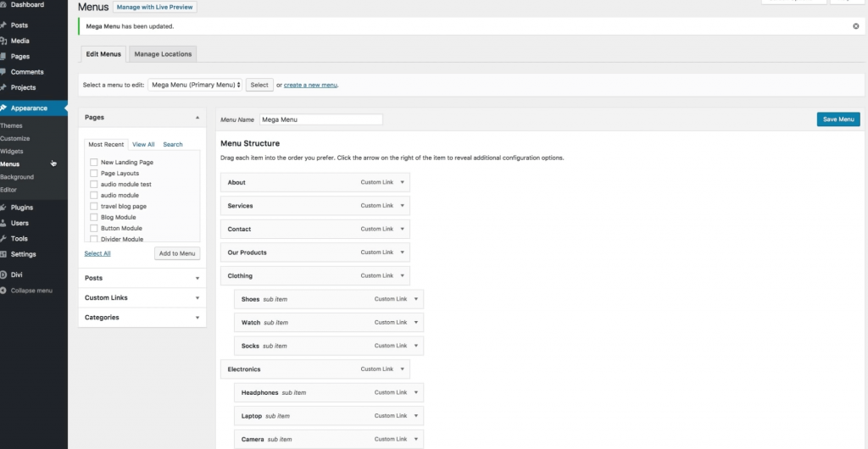Expand the Camera sub item options
Screen dimensions: 868x449
pos(415,439)
